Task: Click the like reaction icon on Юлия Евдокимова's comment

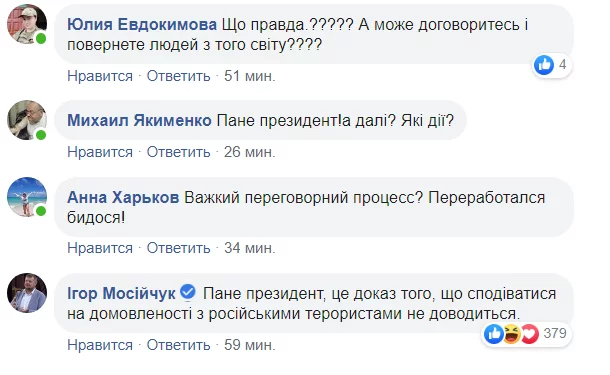Action: coord(544,65)
